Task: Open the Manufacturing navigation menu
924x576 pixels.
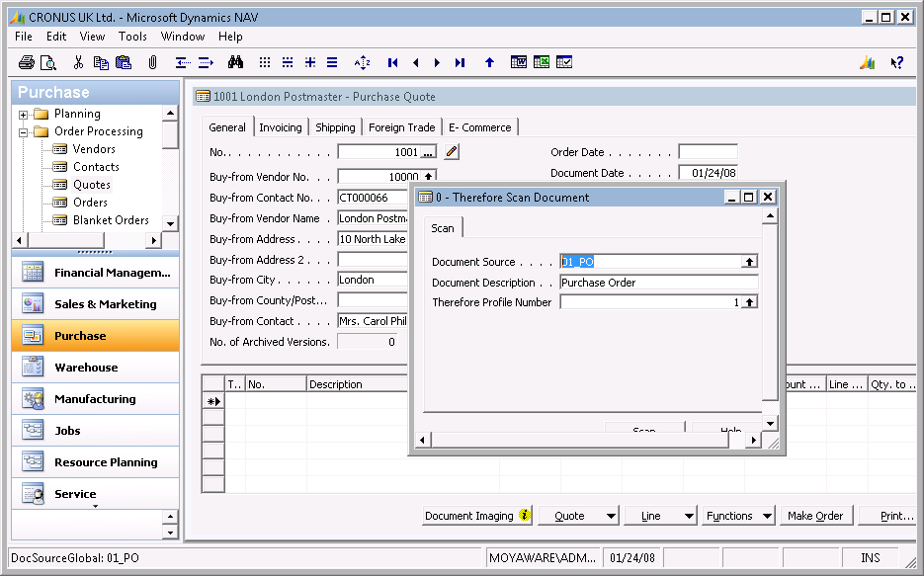Action: point(96,399)
